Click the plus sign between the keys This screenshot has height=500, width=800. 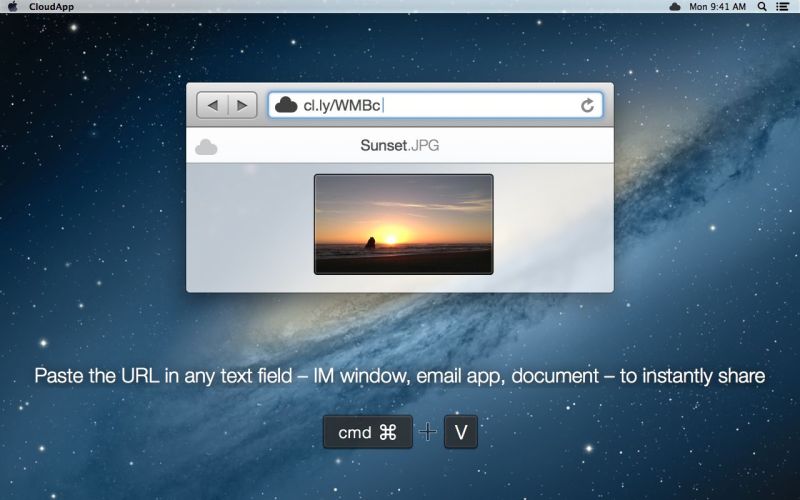(428, 432)
